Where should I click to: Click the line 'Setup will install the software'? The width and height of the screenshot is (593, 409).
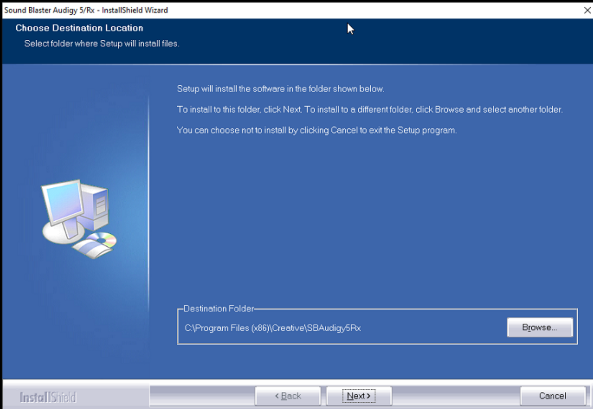click(x=281, y=89)
